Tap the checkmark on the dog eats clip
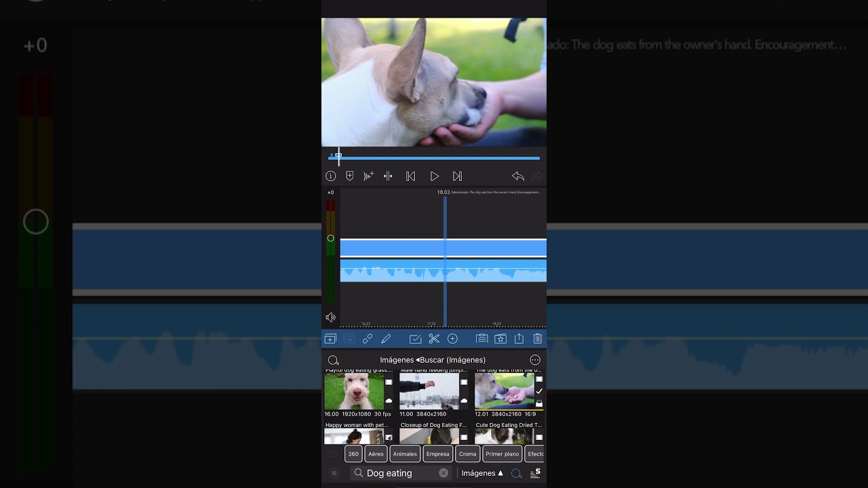868x488 pixels. [x=539, y=391]
